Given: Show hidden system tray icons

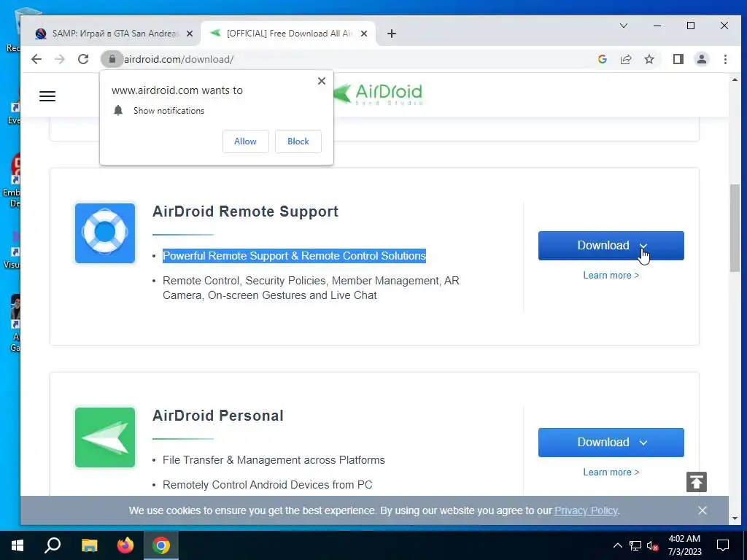Looking at the screenshot, I should [x=617, y=545].
